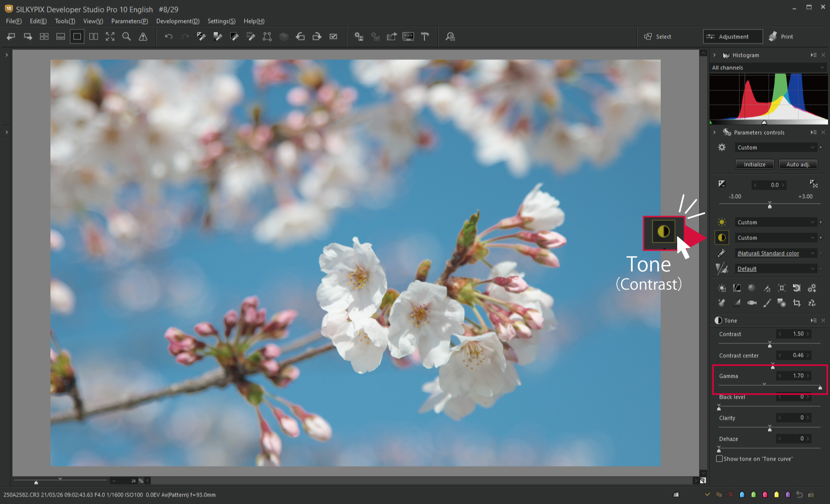
Task: Select the Tone half-circle icon
Action: tap(722, 238)
